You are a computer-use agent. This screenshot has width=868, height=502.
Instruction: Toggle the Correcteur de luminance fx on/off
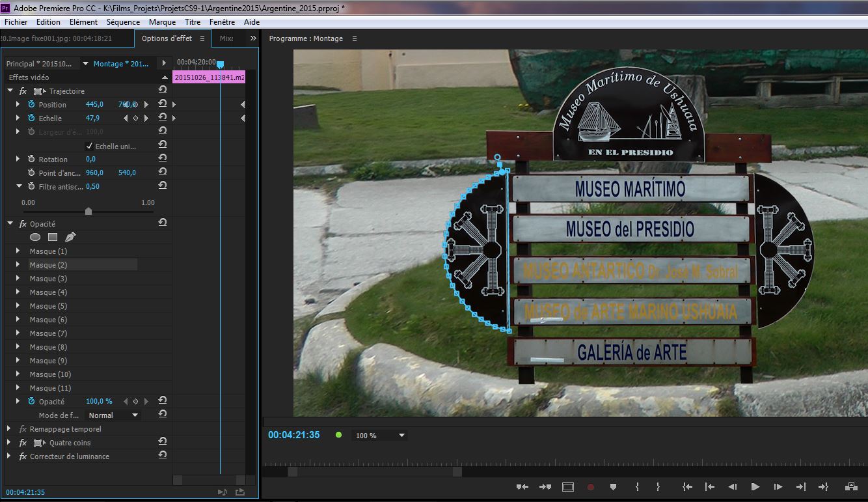point(23,456)
